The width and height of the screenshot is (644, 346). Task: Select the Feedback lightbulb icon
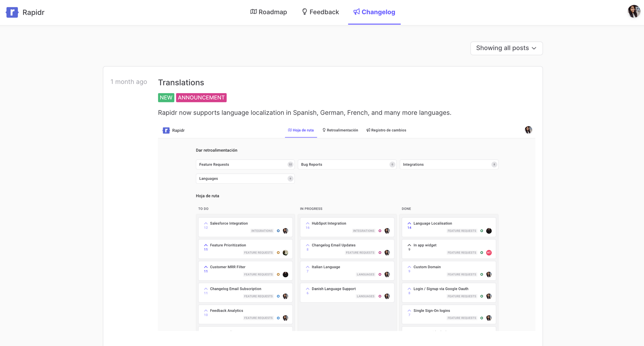point(304,12)
